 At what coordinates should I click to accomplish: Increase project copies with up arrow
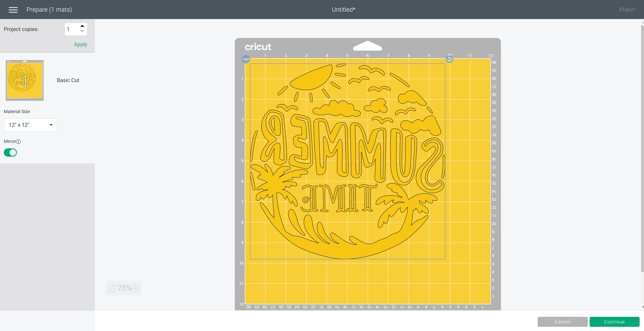[82, 26]
